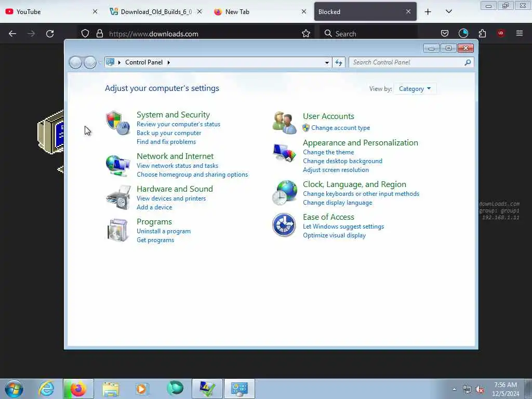The width and height of the screenshot is (532, 399).
Task: Open System and Security shield icon
Action: point(118,123)
